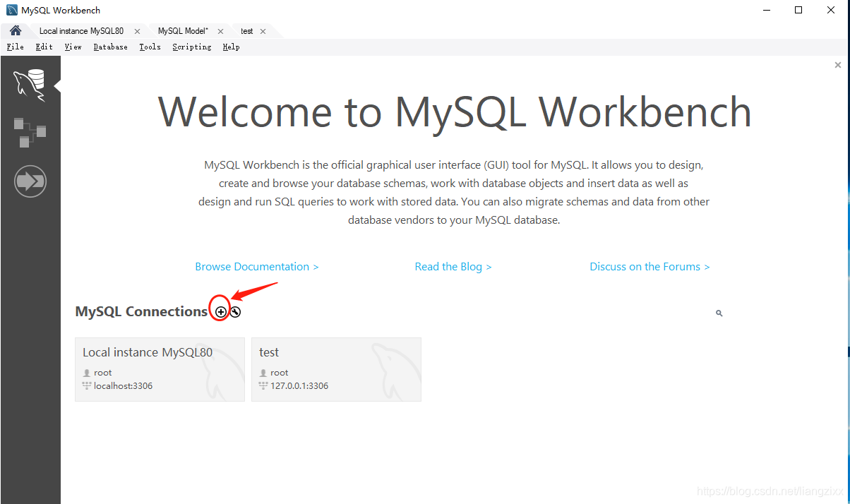The height and width of the screenshot is (504, 850).
Task: Click the connections search magnifier icon
Action: [719, 313]
